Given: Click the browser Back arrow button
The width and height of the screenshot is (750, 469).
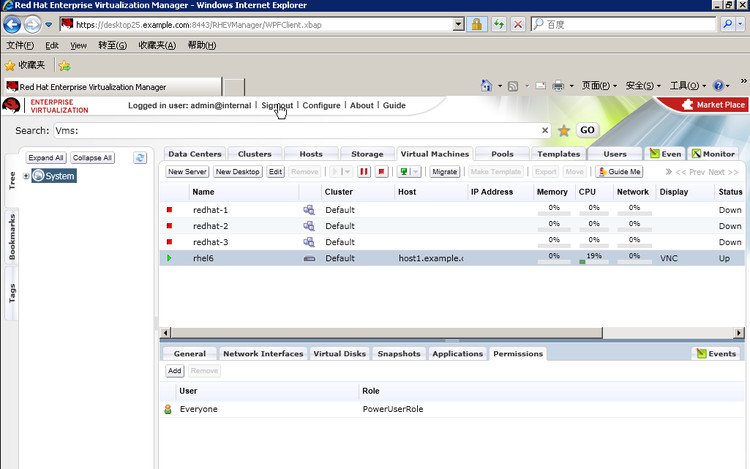Looking at the screenshot, I should pyautogui.click(x=12, y=24).
